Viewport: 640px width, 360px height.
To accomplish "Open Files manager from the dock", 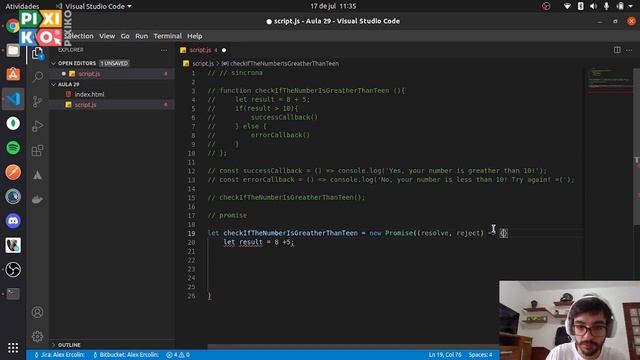I will click(13, 50).
